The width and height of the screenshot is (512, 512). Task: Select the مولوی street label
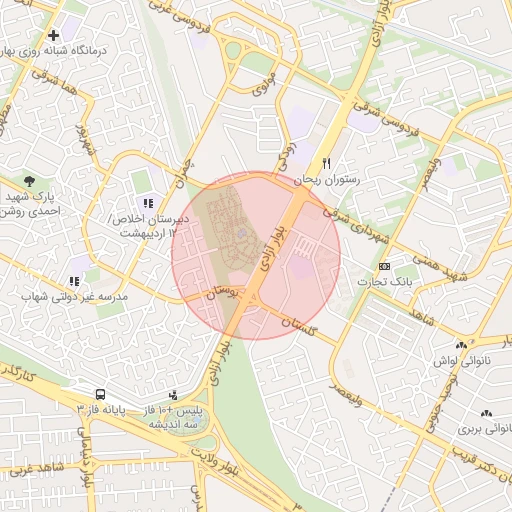(x=264, y=84)
